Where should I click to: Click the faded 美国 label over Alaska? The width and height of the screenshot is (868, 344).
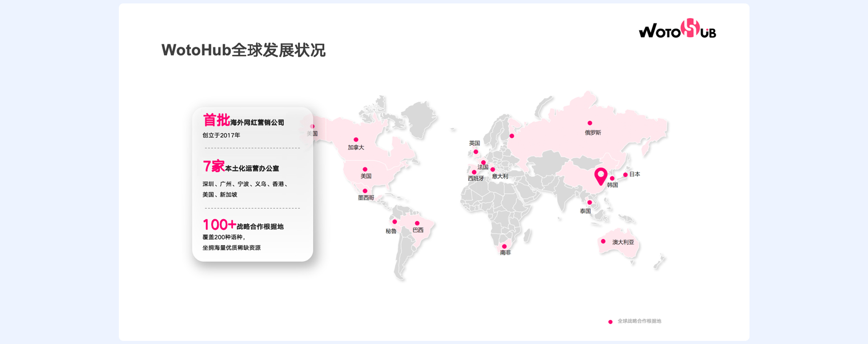coord(312,133)
